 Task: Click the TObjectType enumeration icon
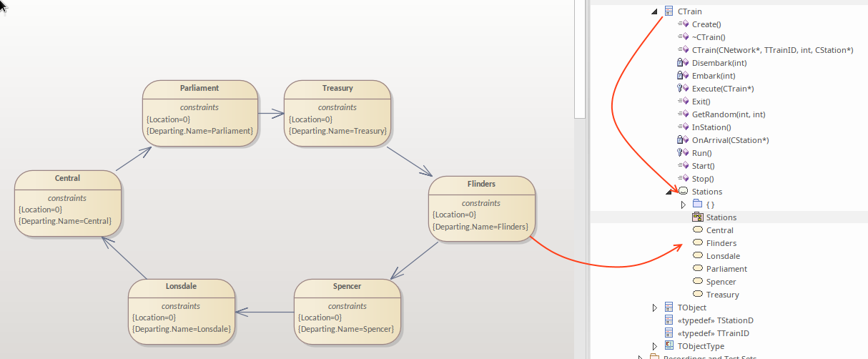pos(669,346)
